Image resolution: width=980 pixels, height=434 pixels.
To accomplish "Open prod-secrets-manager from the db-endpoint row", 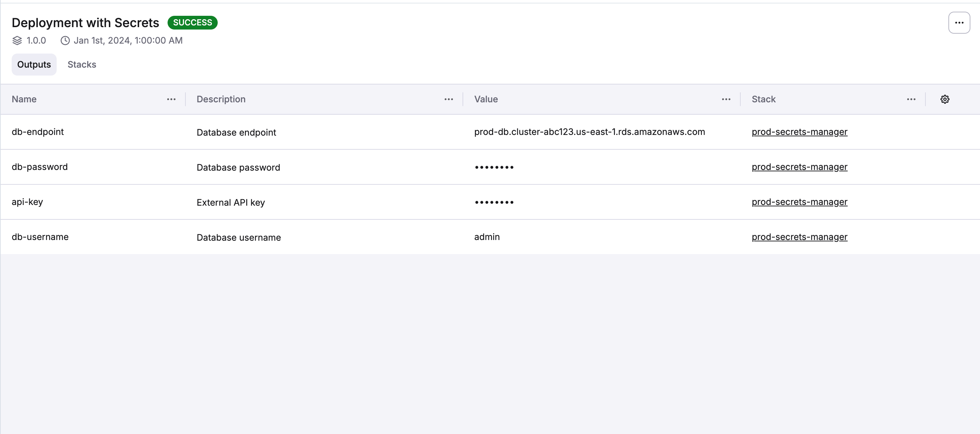I will 799,132.
